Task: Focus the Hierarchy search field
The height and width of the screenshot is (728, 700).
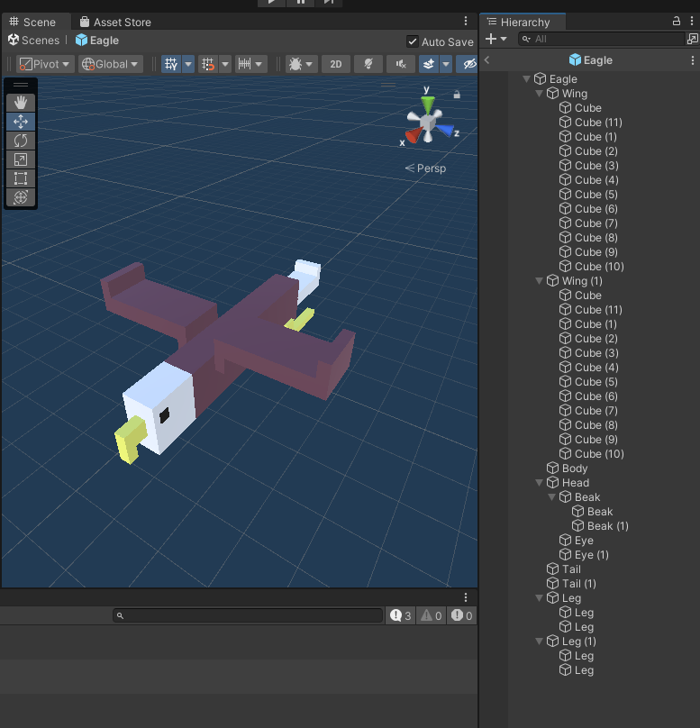Action: click(601, 39)
